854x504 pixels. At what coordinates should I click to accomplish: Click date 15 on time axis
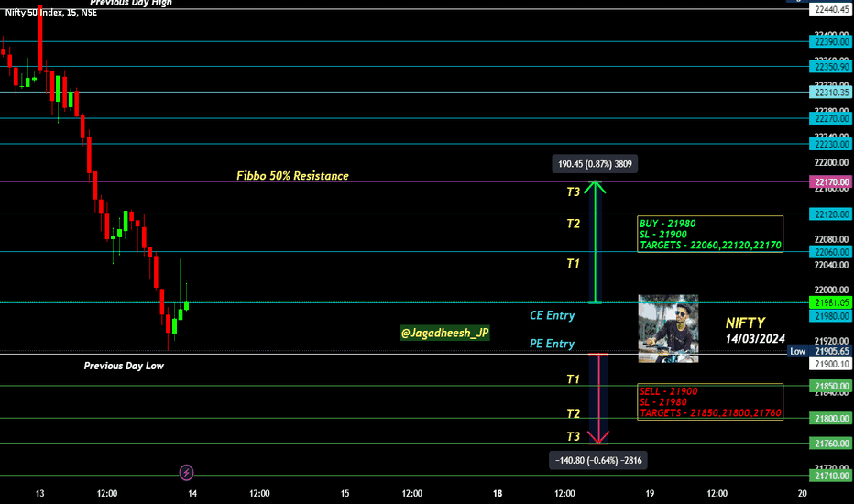pyautogui.click(x=345, y=494)
